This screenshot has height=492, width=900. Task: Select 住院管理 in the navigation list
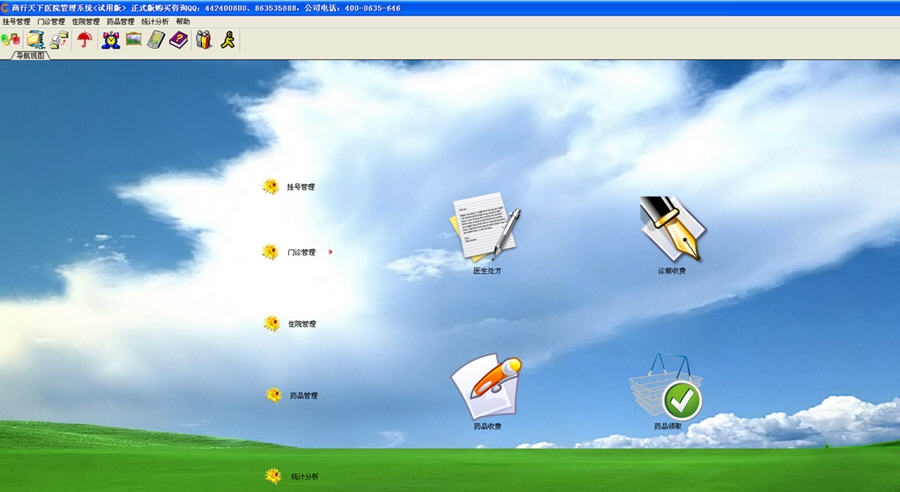[x=302, y=324]
